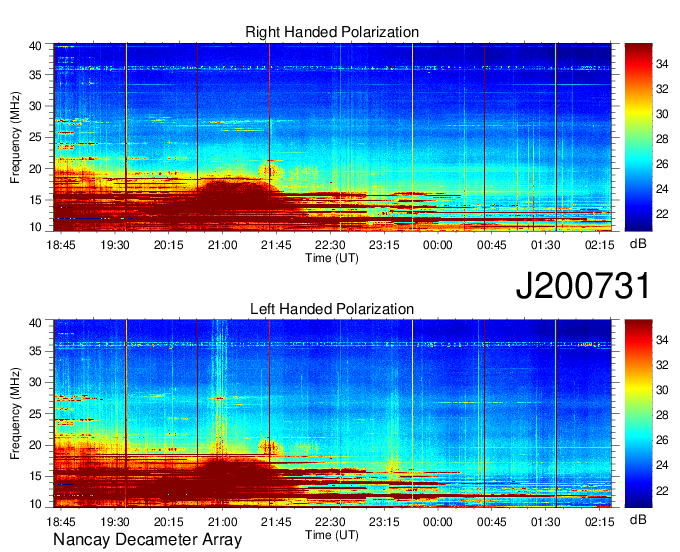Viewport: 680px width, 552px height.
Task: Click the 19:30 time tick of Left Handed plot
Action: coord(115,522)
